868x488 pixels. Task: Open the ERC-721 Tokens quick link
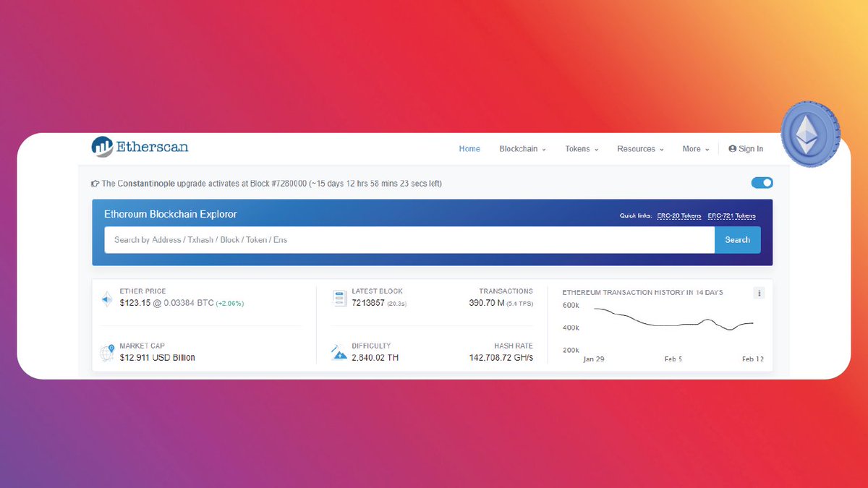731,215
